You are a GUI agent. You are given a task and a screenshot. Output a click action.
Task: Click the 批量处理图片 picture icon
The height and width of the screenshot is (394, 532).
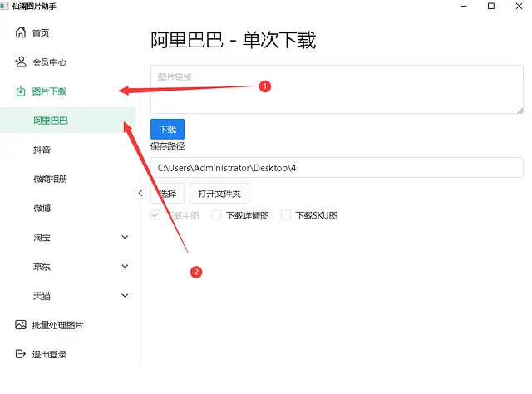[20, 325]
